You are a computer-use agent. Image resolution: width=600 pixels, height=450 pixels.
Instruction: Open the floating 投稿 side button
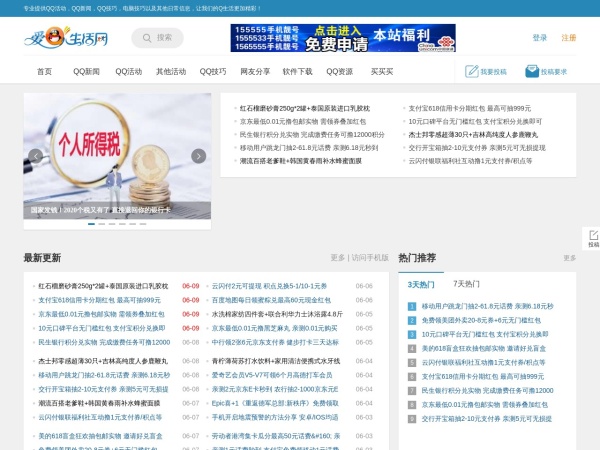pos(593,238)
